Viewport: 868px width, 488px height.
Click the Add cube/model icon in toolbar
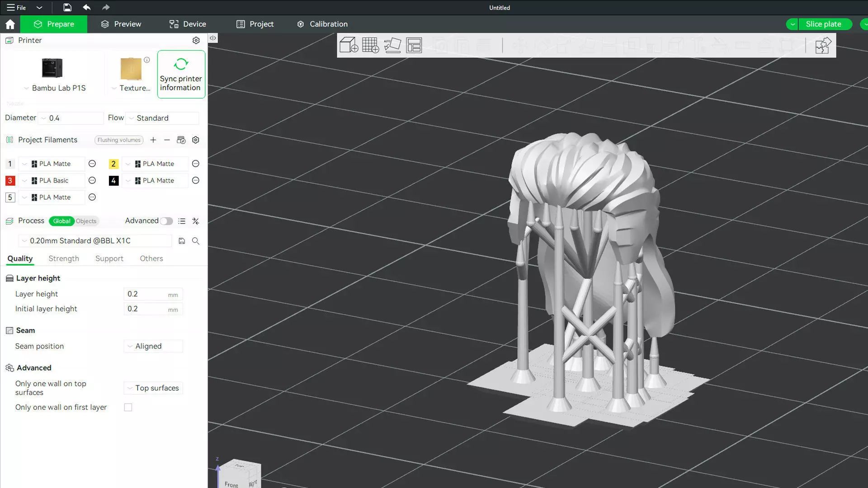coord(349,45)
